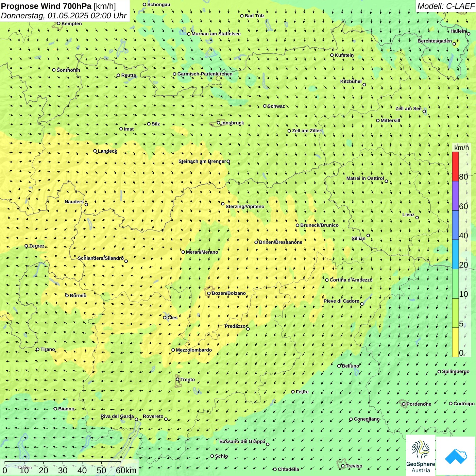Click the Feltre location marker

[x=293, y=392]
